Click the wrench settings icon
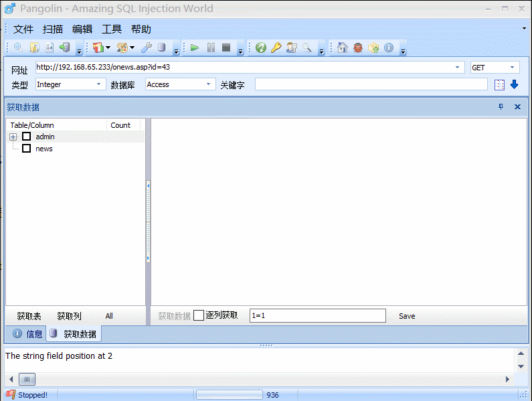Screen dimensions: 532x401 pyautogui.click(x=147, y=48)
